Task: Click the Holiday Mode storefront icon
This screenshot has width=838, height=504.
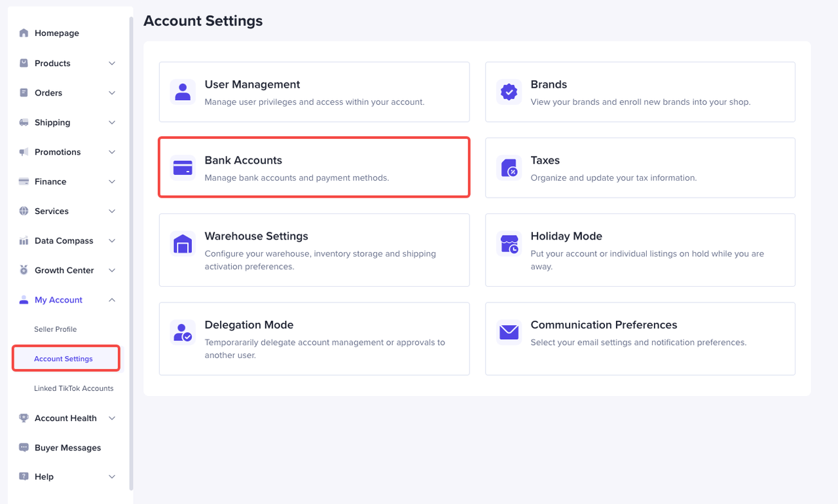Action: (x=509, y=243)
